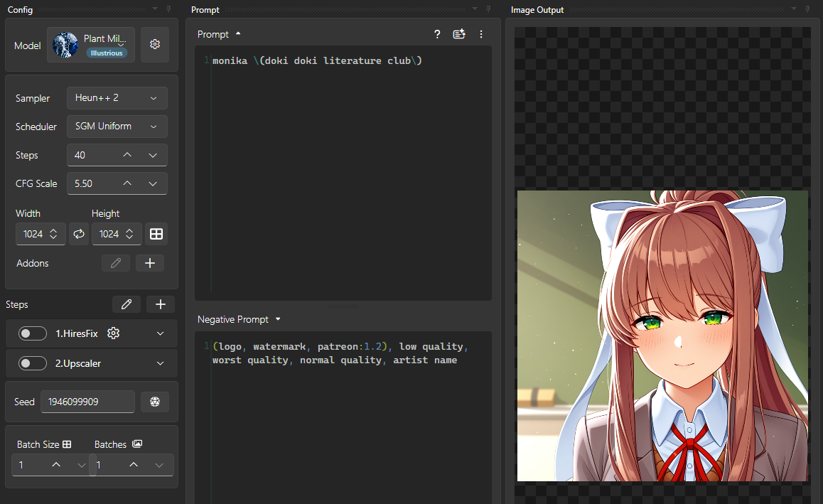This screenshot has height=504, width=823.
Task: Open model settings gear icon
Action: 155,45
